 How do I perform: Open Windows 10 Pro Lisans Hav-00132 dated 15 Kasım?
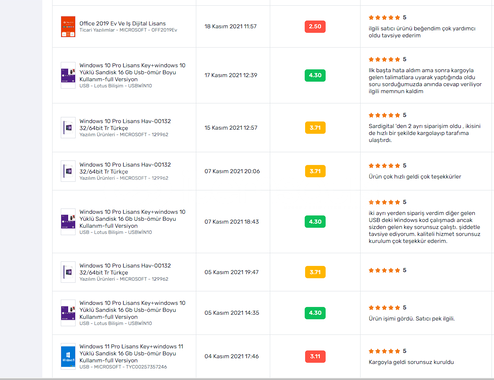125,124
